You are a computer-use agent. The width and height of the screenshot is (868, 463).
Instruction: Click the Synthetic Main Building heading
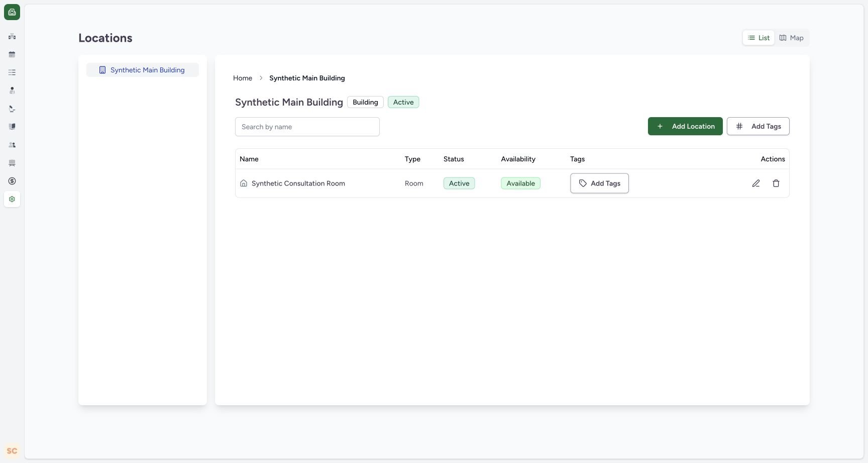(x=289, y=102)
